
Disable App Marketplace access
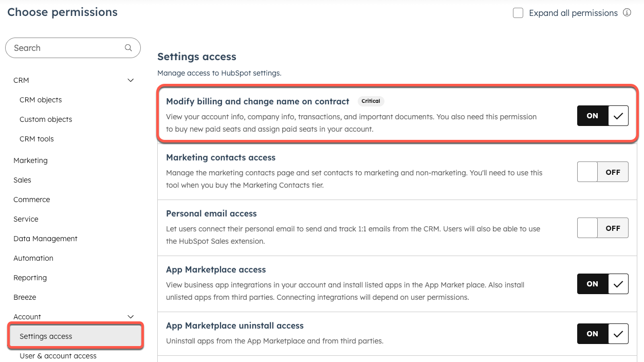click(x=602, y=283)
